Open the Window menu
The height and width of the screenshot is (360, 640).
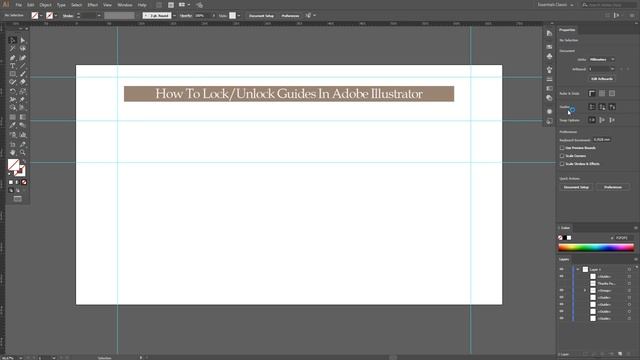125,5
